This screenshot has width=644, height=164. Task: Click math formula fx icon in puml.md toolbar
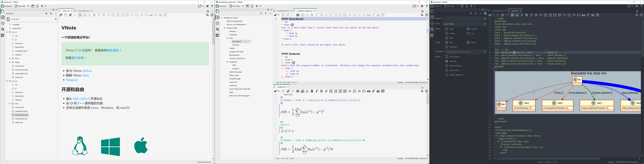point(574,15)
